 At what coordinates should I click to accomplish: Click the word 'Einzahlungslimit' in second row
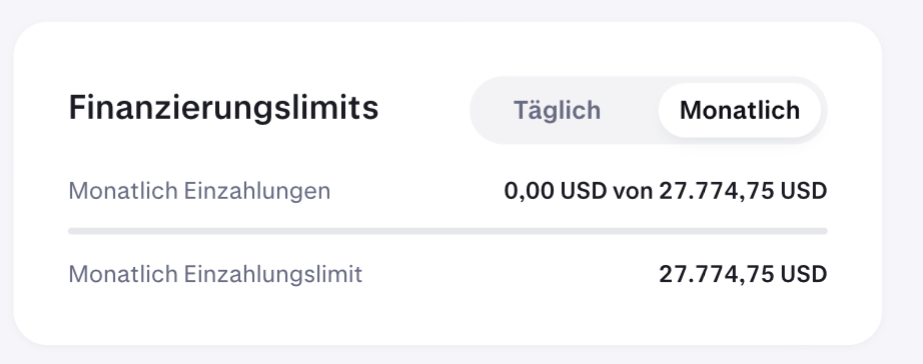click(x=273, y=274)
